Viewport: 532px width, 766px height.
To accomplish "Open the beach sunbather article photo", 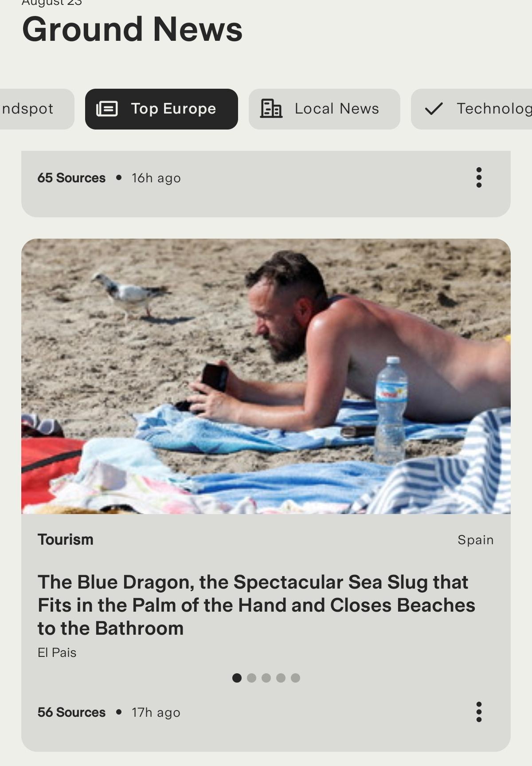I will 266,376.
